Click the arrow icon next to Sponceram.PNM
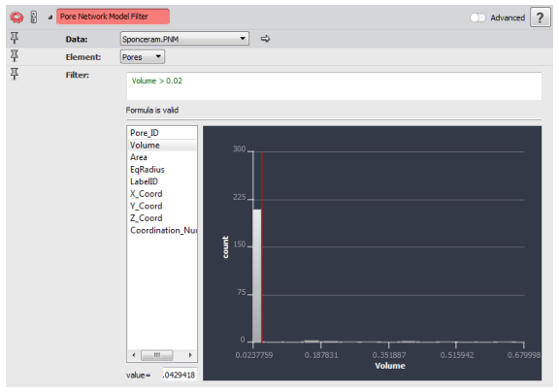Screen dimensions: 559x392 click(265, 39)
